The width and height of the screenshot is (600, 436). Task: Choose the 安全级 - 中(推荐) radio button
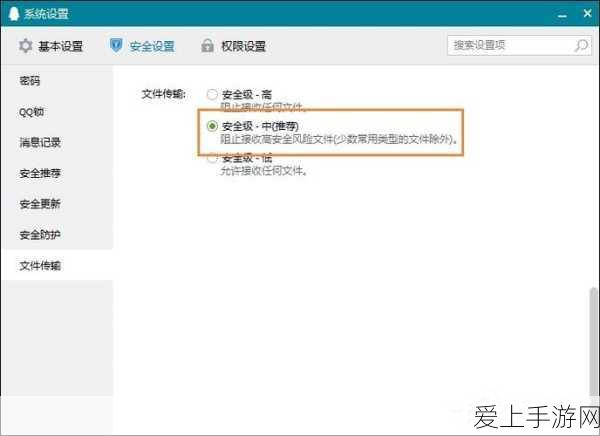pos(212,126)
